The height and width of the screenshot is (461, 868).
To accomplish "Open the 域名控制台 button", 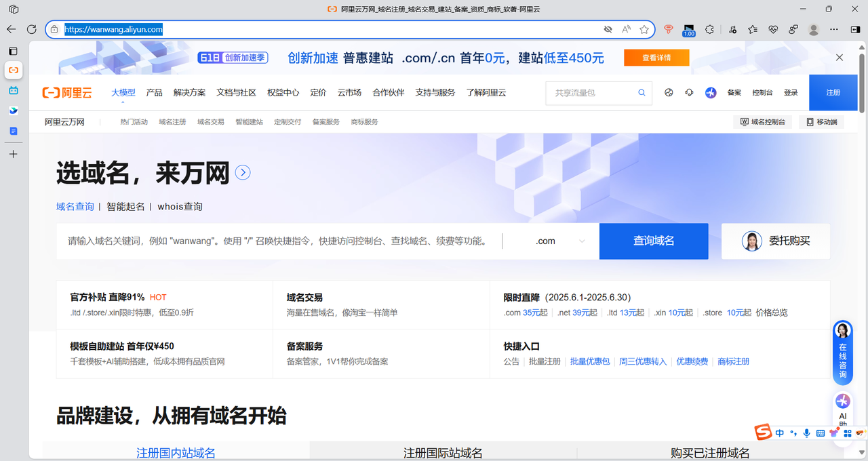I will click(762, 122).
